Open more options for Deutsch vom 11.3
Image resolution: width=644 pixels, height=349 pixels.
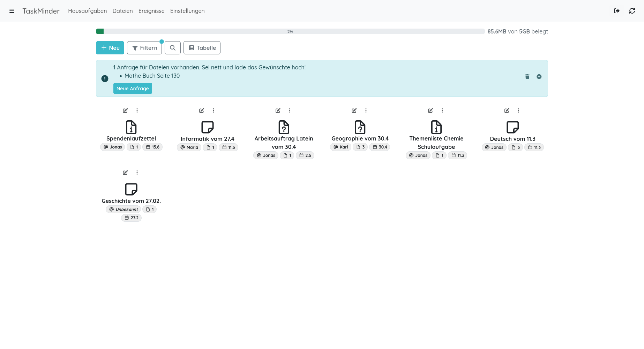coord(518,111)
